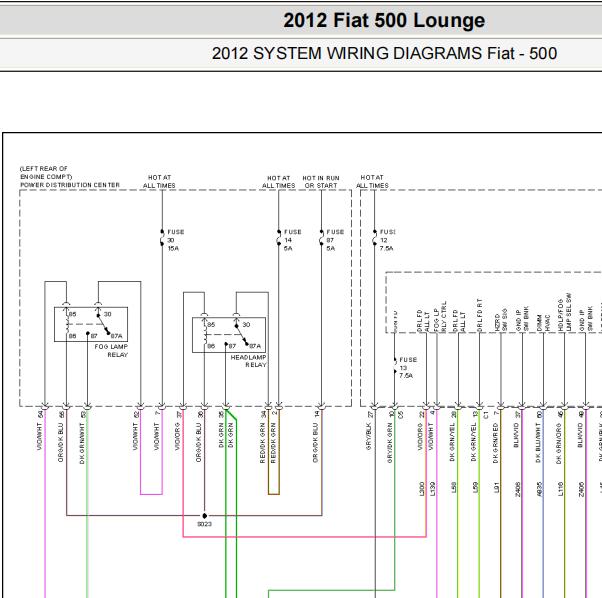Image resolution: width=602 pixels, height=598 pixels.
Task: Select circuit code 'L116'
Action: coord(560,489)
